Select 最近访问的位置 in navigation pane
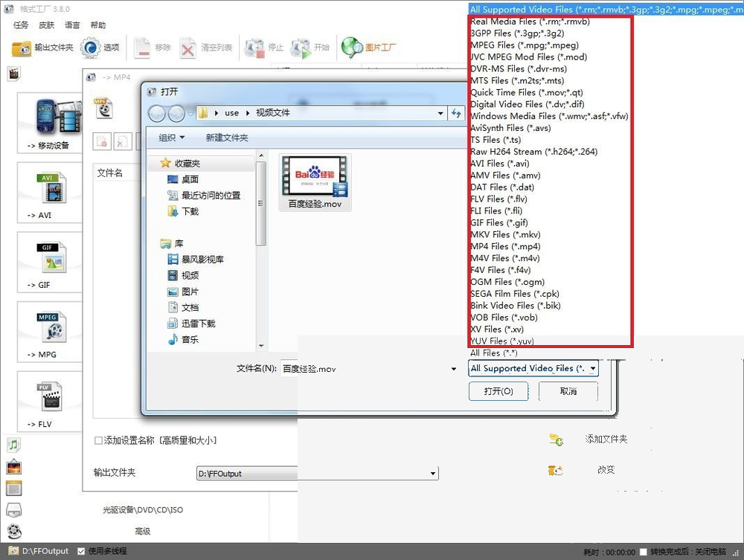 point(204,196)
